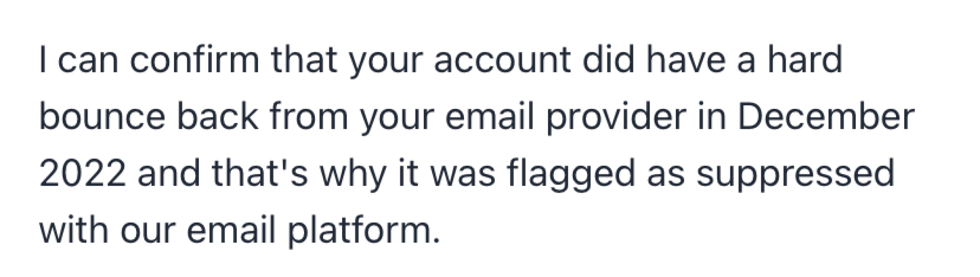Click the word "bounce"

point(102,117)
